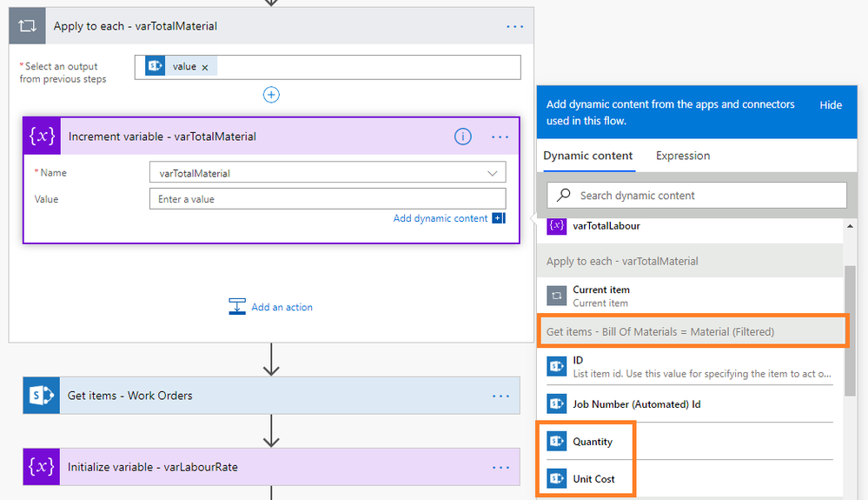The image size is (868, 500).
Task: Open the Get items - Work Orders ellipsis menu
Action: 501,396
